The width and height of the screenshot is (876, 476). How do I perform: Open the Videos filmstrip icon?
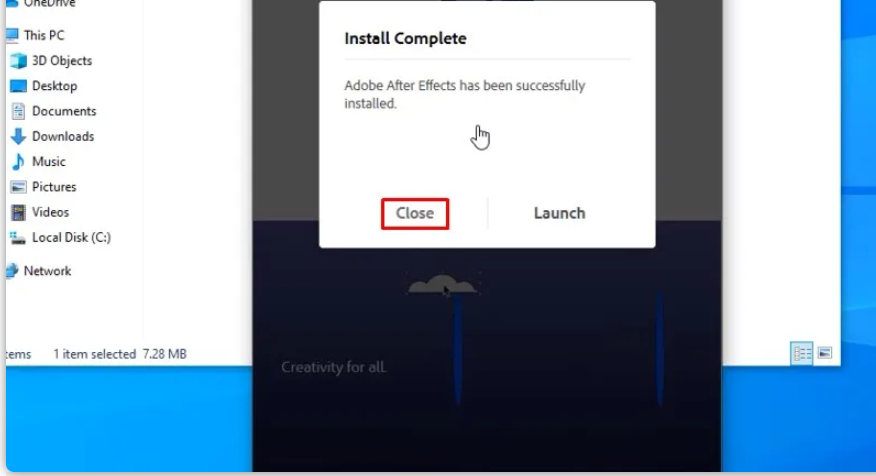click(x=18, y=212)
